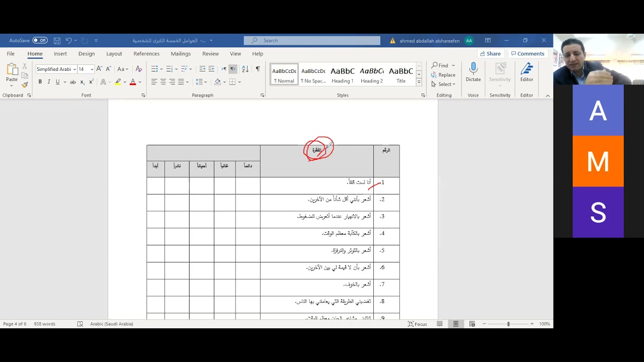The width and height of the screenshot is (644, 362).
Task: Increase paragraph indent
Action: point(211,69)
